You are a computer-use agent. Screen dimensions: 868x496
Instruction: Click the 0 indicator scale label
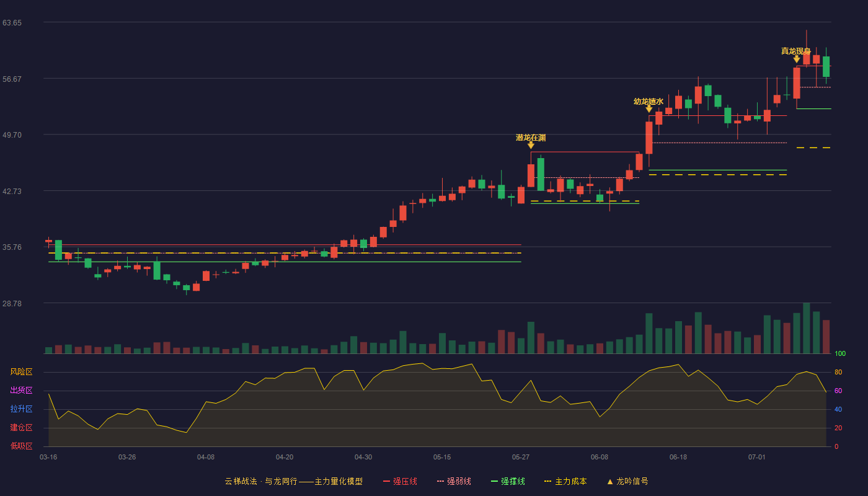tap(836, 446)
